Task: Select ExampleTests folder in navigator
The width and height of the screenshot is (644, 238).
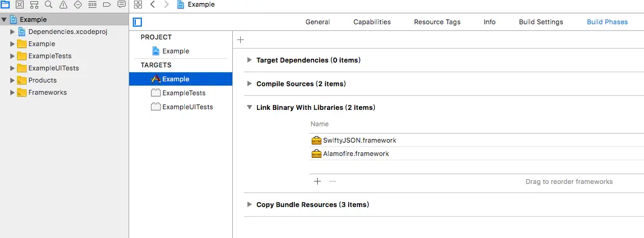Action: tap(50, 56)
